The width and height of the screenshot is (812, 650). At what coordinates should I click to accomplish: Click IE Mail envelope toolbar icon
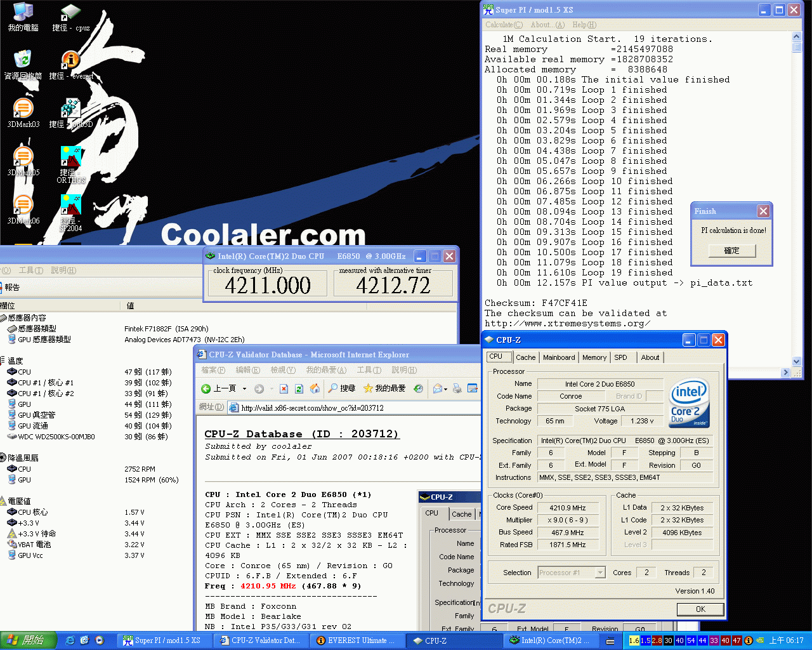click(x=438, y=388)
